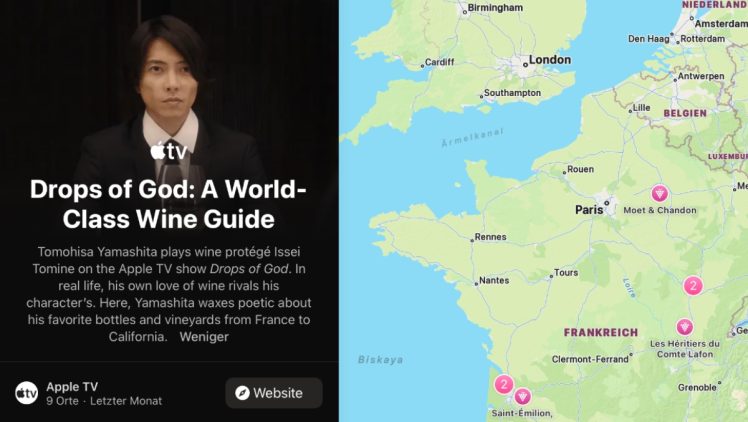Click the Clermont-Ferrand label on map
The height and width of the screenshot is (422, 748).
[590, 359]
